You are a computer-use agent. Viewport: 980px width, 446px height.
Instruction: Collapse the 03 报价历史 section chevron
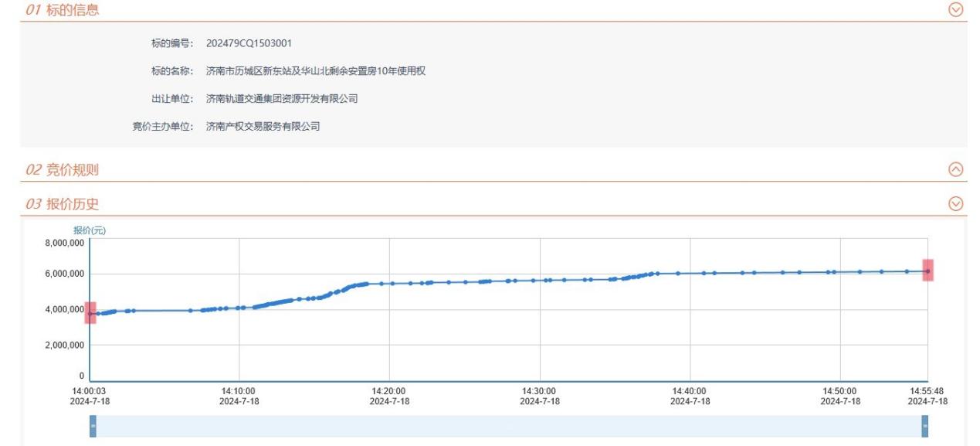(x=956, y=203)
